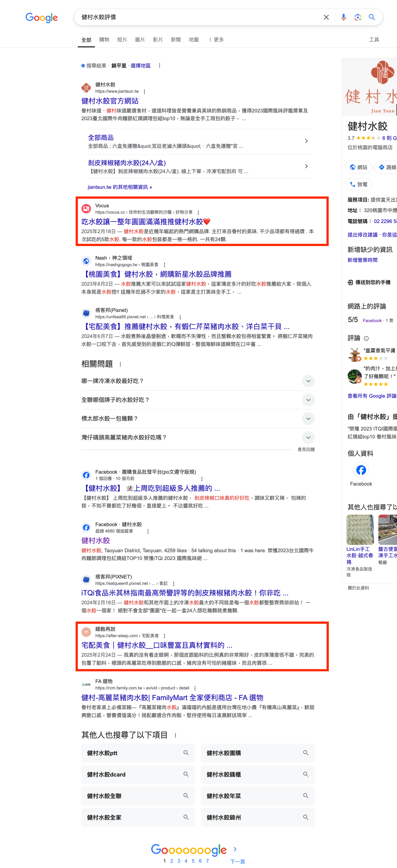
Task: Open three-dot options for after-sleep.com result
Action: tap(164, 636)
